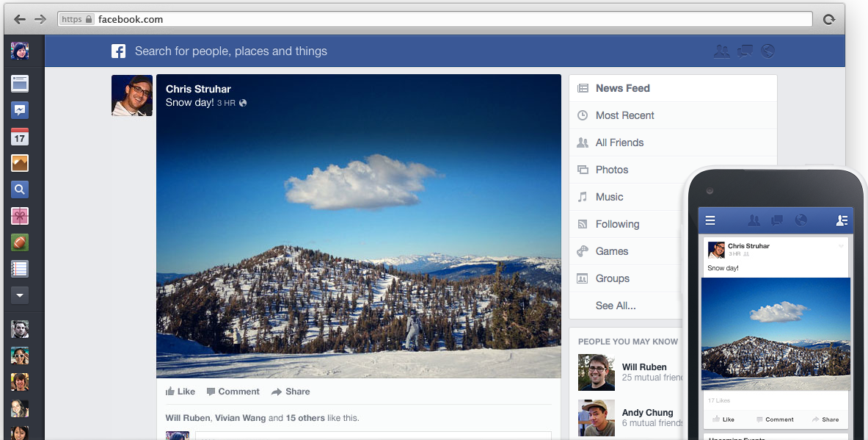868x440 pixels.
Task: Open the pink gift icon in sidebar
Action: coord(20,216)
